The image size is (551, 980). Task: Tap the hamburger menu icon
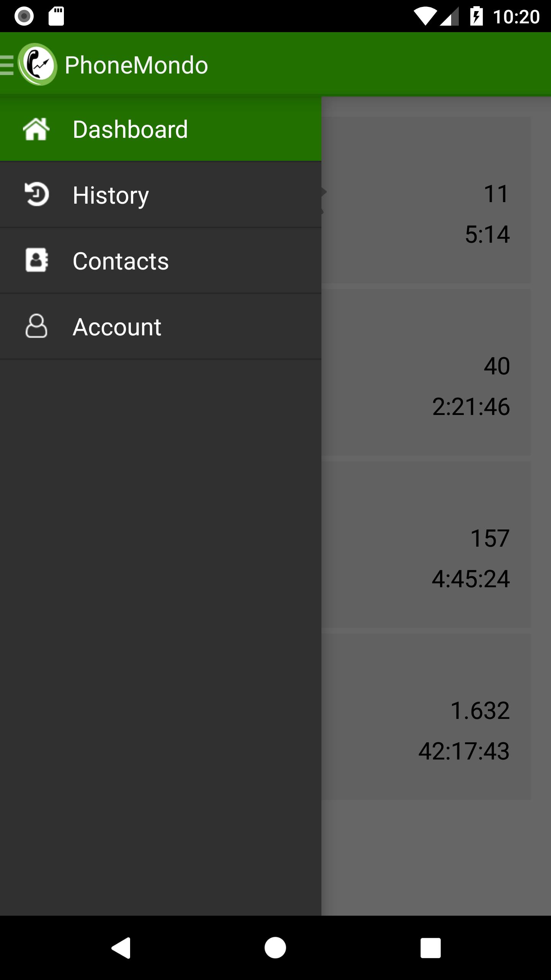(7, 65)
